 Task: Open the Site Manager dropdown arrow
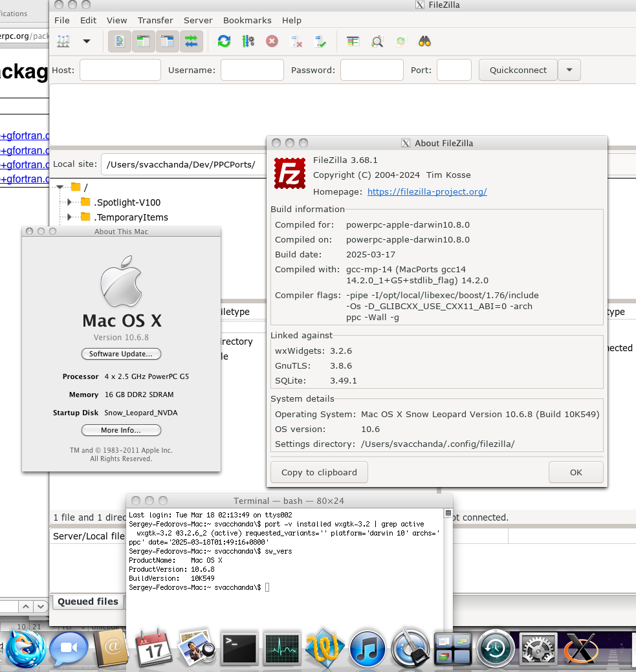pyautogui.click(x=86, y=41)
